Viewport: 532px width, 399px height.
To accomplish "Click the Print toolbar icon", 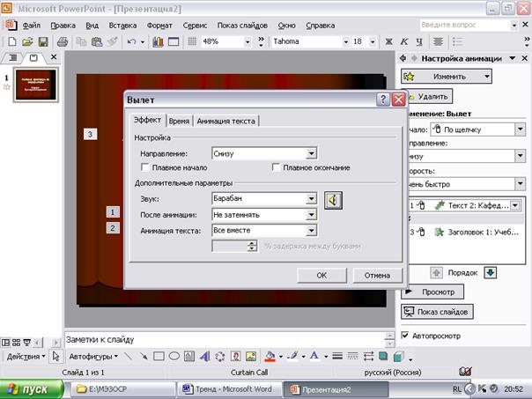I will pos(63,41).
